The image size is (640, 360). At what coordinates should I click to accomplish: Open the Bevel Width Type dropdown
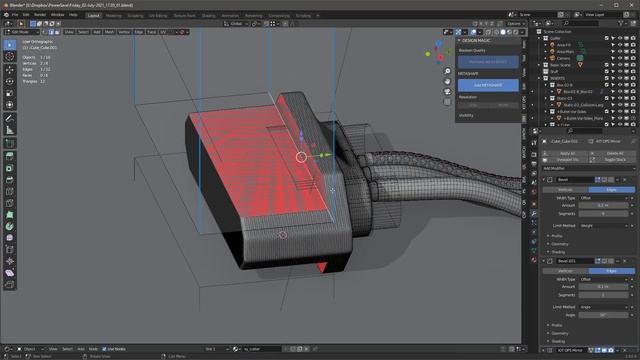point(604,198)
